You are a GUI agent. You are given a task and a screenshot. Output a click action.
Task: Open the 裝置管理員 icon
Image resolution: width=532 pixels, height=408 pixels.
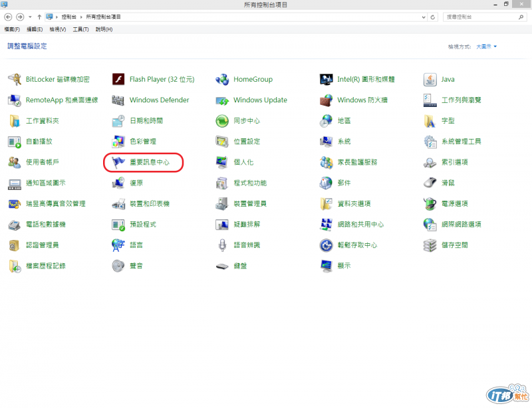222,204
